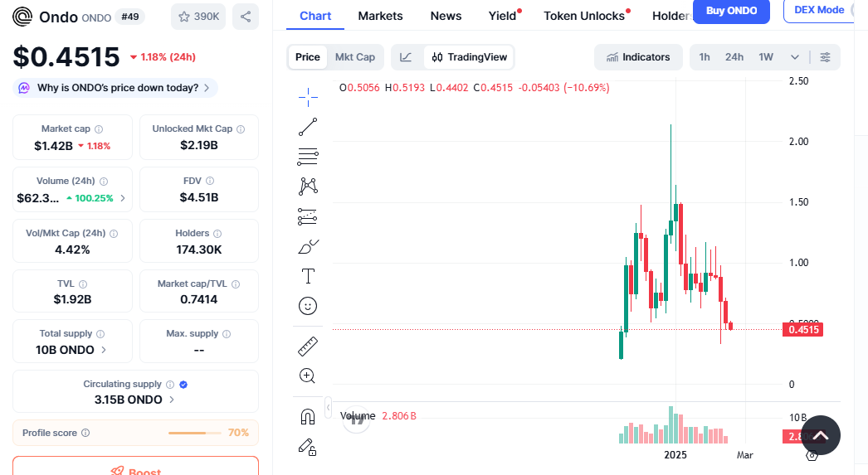Open the Markets tab
The image size is (868, 475).
click(x=380, y=16)
